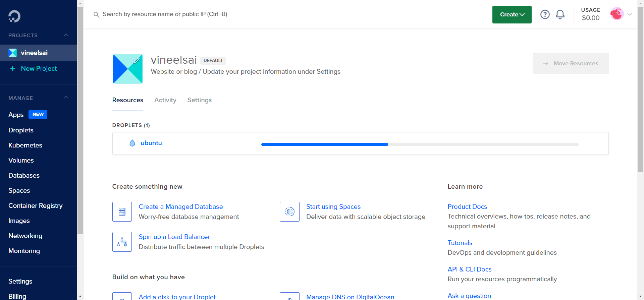Viewport: 644px width, 300px height.
Task: Open the notifications bell icon
Action: tap(560, 14)
